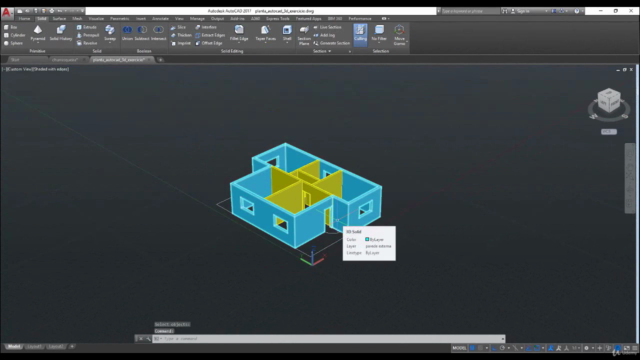Open status bar customization menu icon
The image size is (640, 360).
tap(635, 348)
